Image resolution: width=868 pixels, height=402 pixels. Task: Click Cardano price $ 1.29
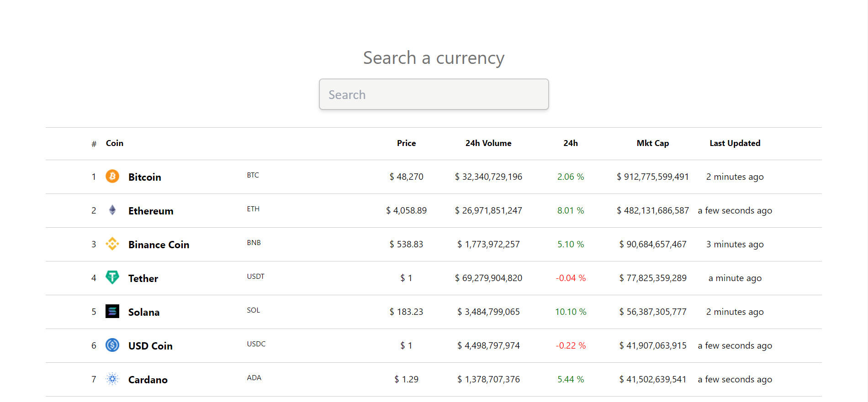click(x=406, y=379)
